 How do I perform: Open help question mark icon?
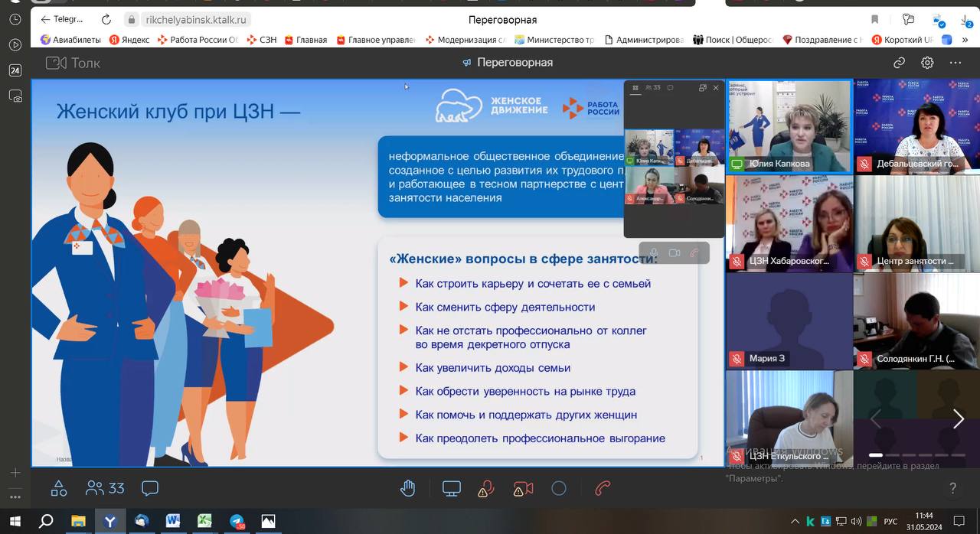point(952,488)
